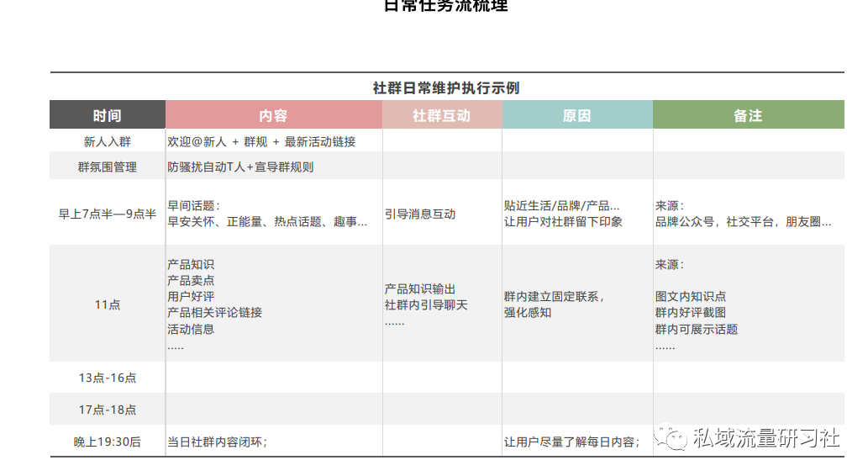Image resolution: width=868 pixels, height=476 pixels.
Task: Click the 内容 column header
Action: point(274,114)
